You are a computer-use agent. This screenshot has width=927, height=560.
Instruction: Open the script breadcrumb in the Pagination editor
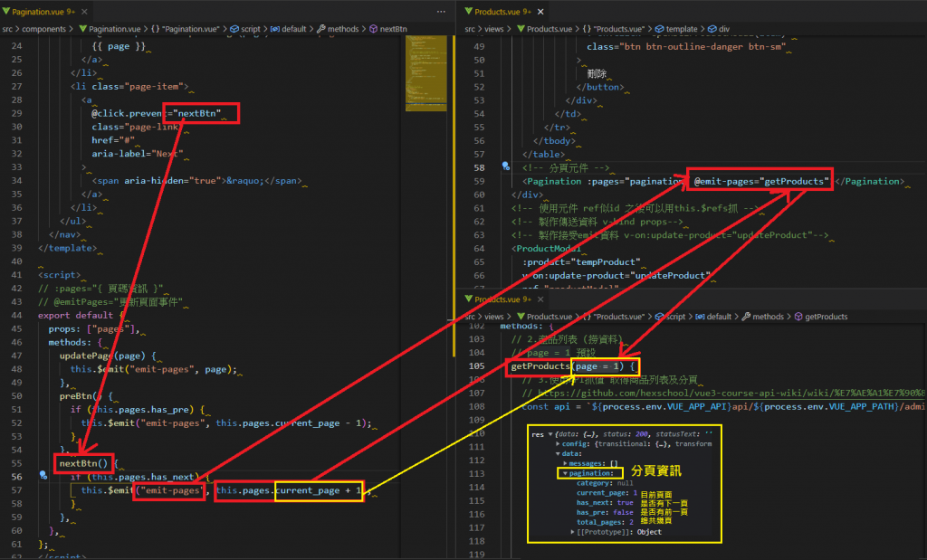tap(245, 29)
